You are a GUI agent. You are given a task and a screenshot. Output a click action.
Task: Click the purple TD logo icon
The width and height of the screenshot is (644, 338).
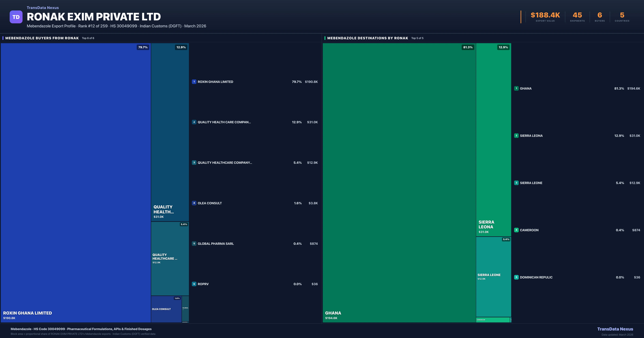(x=16, y=17)
